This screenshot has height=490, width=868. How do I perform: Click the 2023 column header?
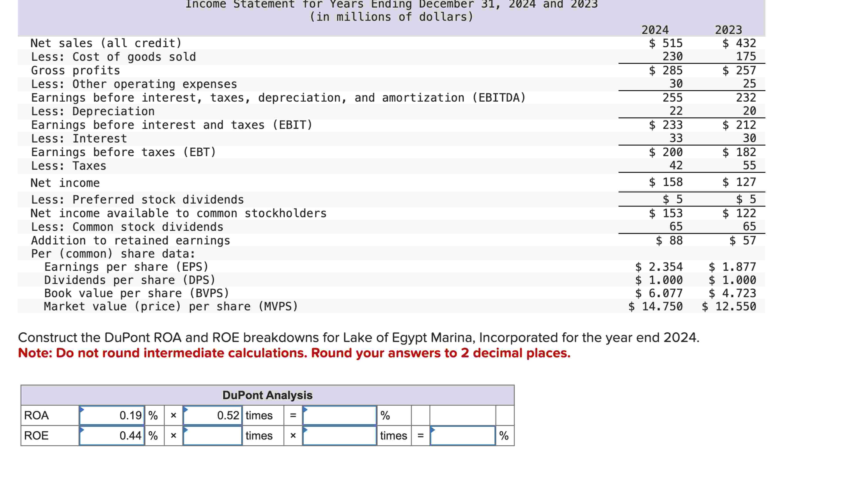(x=728, y=30)
